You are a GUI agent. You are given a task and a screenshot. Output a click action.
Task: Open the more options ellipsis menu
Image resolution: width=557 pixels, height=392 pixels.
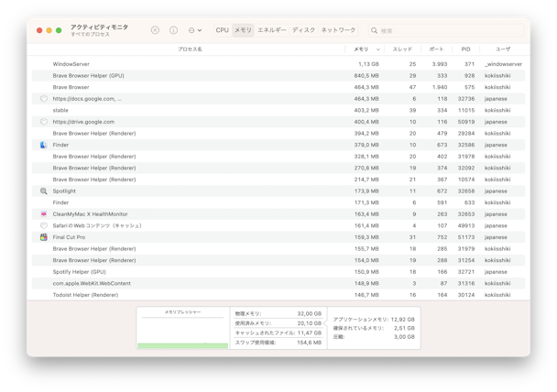pyautogui.click(x=195, y=30)
